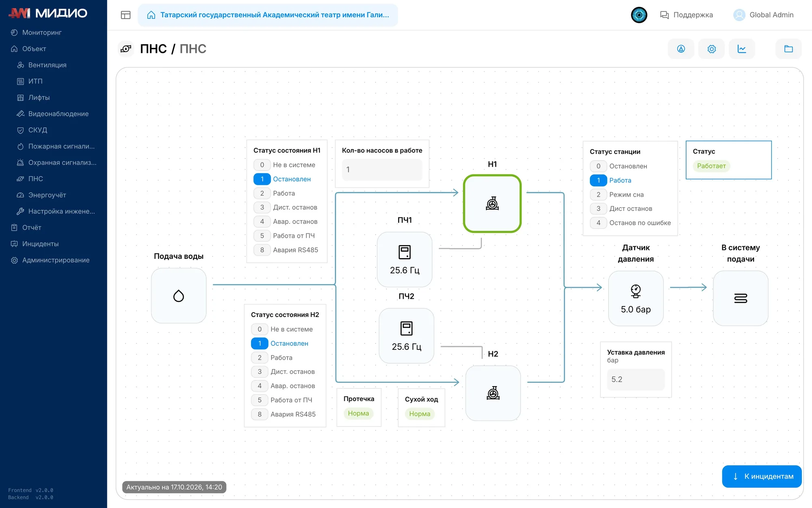This screenshot has height=508, width=812.
Task: Select station status 'Режим сна' option
Action: click(x=617, y=194)
